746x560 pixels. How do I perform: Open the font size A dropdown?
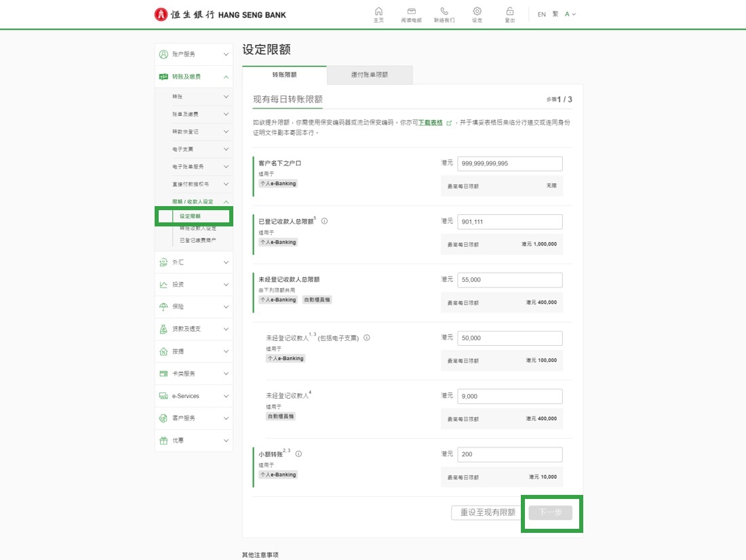(570, 14)
